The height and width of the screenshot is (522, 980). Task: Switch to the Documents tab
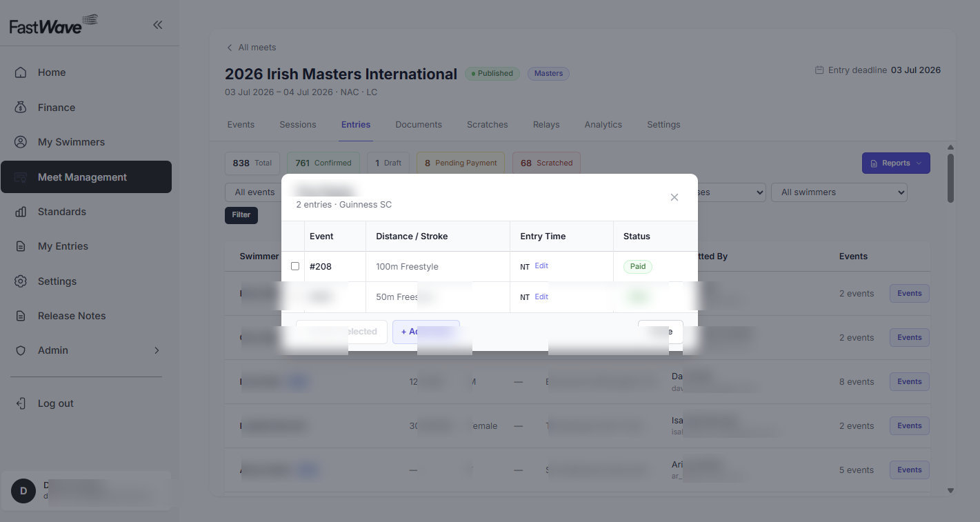[x=419, y=125]
